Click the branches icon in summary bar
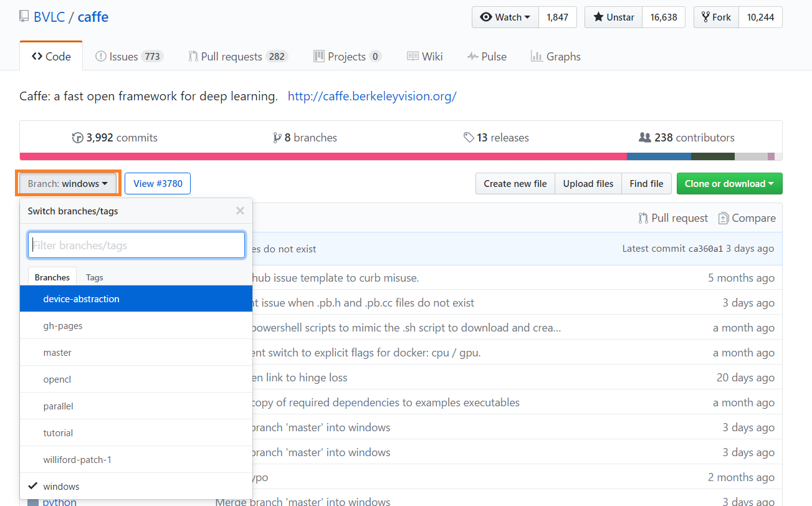812x506 pixels. [x=277, y=138]
